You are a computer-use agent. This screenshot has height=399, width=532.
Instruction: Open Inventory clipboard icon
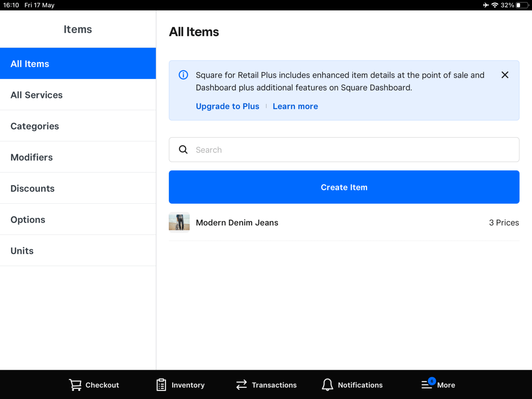(x=161, y=385)
